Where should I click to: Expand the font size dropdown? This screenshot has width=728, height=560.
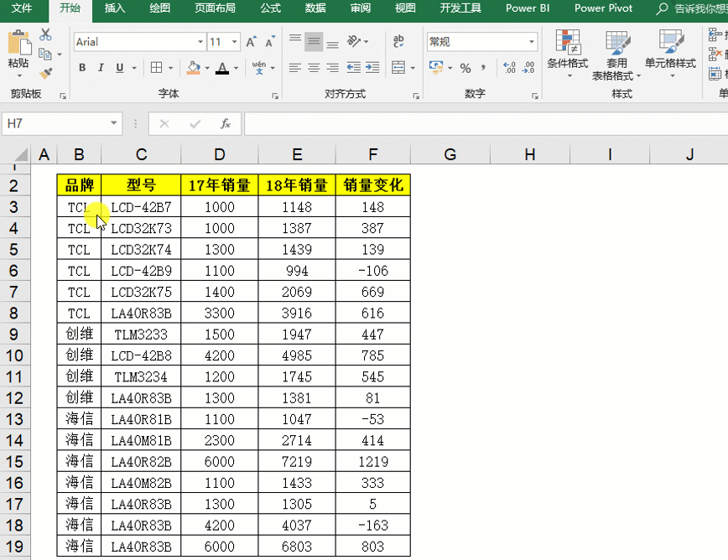(235, 42)
